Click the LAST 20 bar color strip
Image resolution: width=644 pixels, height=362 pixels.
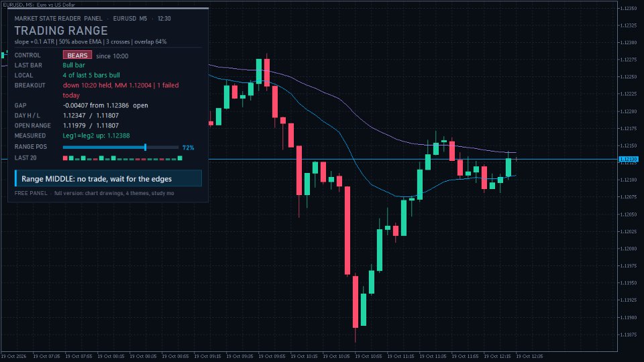(x=122, y=158)
